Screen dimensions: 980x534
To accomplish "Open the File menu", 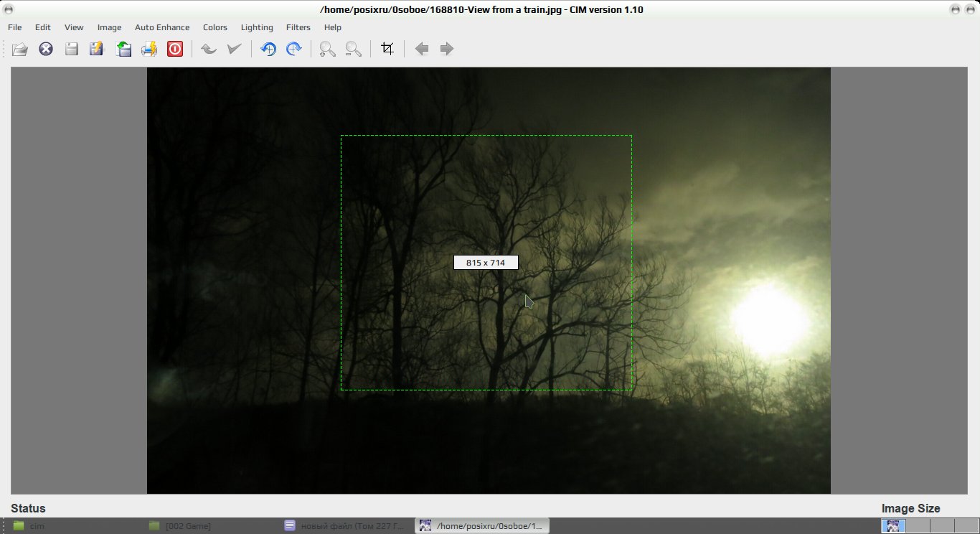I will tap(14, 27).
